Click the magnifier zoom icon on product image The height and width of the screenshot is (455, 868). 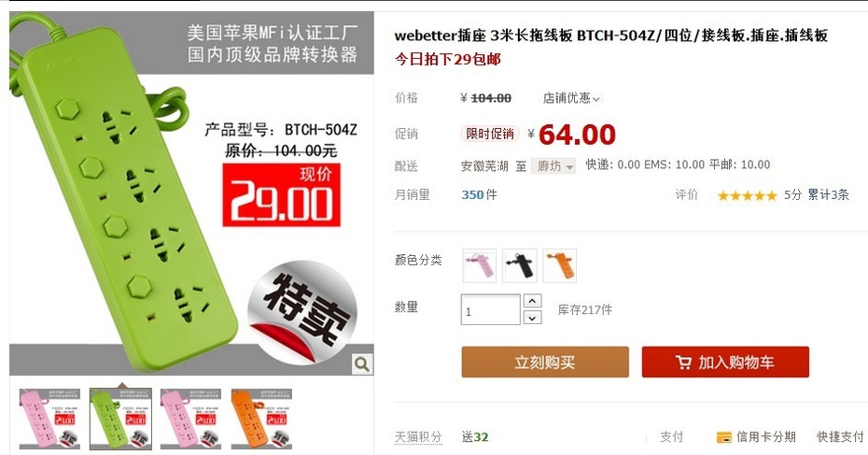tap(362, 364)
